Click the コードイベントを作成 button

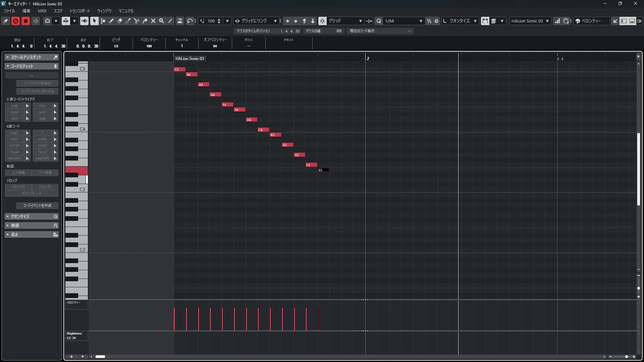pyautogui.click(x=37, y=205)
